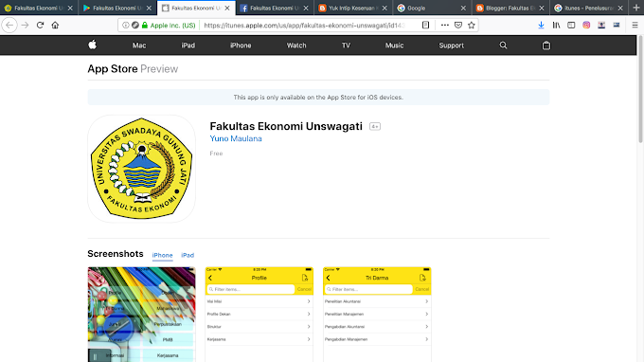Viewport: 644px width, 362px height.
Task: Open Music in Apple navigation
Action: coord(394,45)
